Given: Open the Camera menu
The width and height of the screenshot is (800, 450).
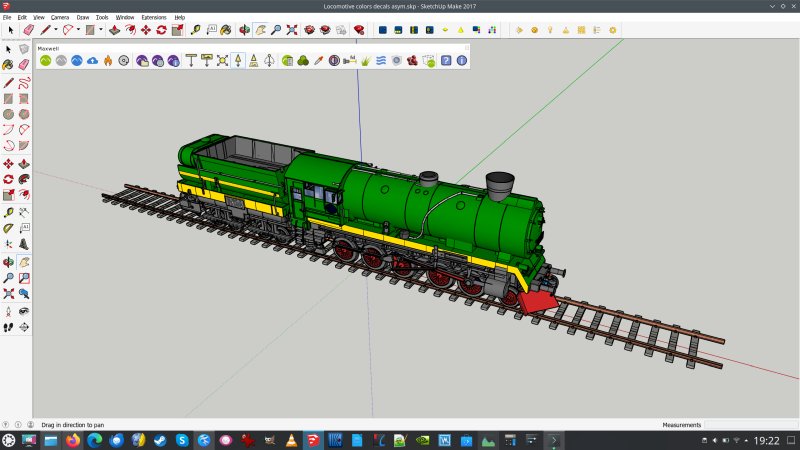Looking at the screenshot, I should tap(60, 17).
